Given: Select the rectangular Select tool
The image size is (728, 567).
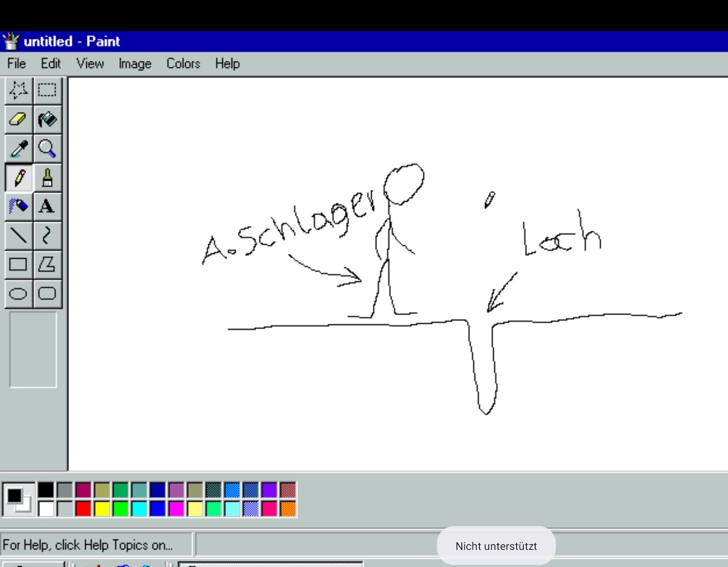Looking at the screenshot, I should click(x=47, y=91).
